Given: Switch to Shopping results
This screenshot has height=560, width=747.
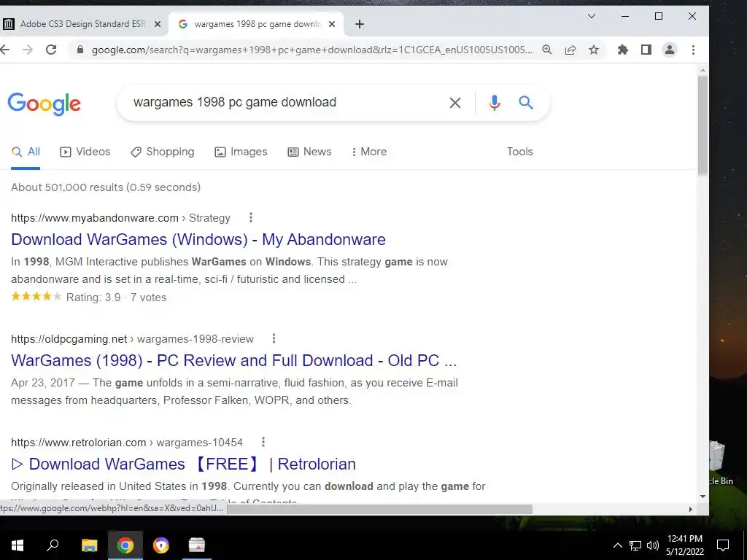Looking at the screenshot, I should click(163, 152).
